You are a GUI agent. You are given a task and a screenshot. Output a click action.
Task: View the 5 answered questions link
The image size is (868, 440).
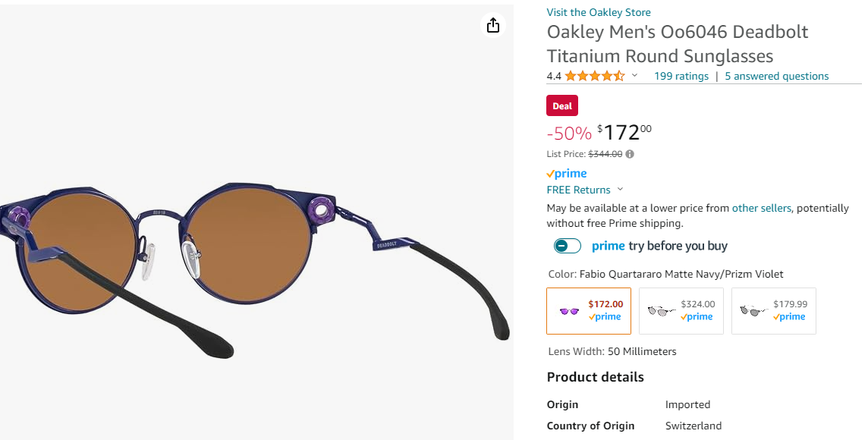click(x=776, y=76)
